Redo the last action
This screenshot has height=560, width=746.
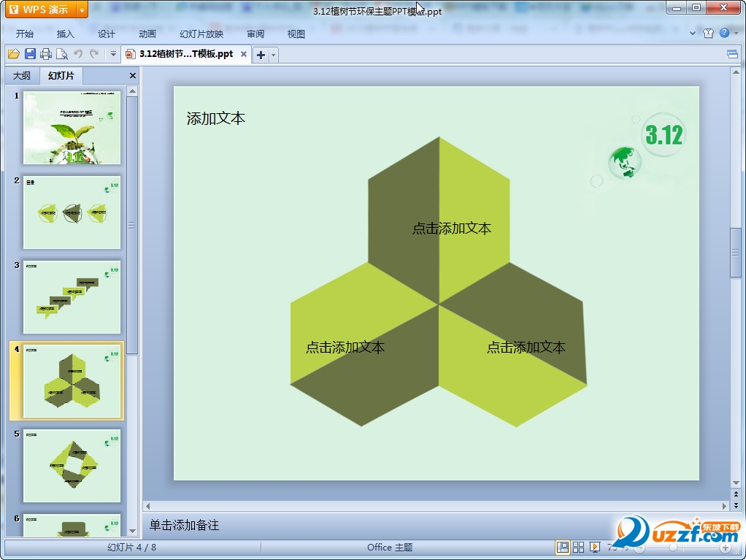pos(94,54)
